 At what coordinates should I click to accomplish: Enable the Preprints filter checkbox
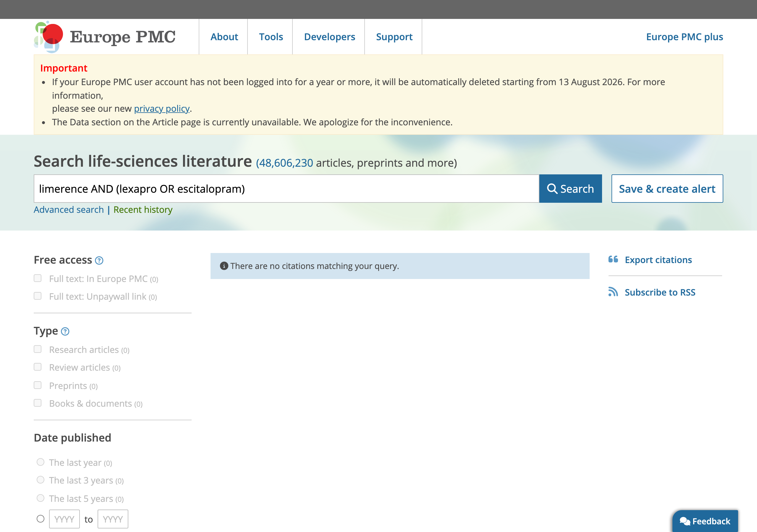coord(38,385)
